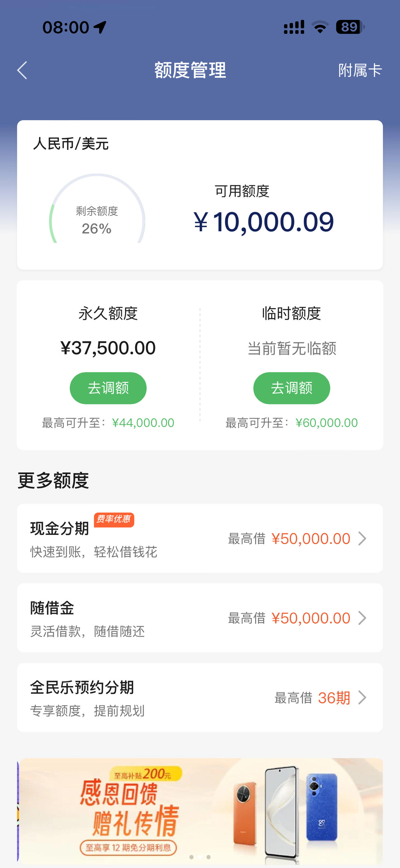Tap the cellular signal bars icon
Image resolution: width=400 pixels, height=868 pixels.
(x=294, y=27)
